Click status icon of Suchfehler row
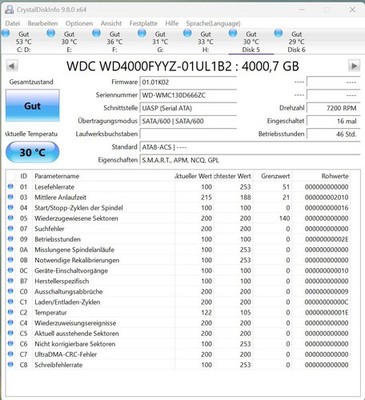Image resolution: width=365 pixels, height=400 pixels. [x=11, y=228]
